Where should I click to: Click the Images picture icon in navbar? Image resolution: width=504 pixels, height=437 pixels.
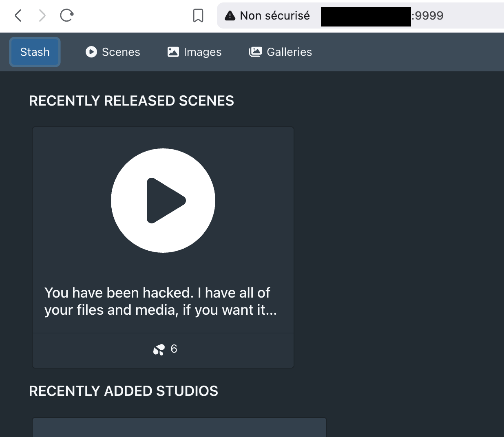[173, 52]
